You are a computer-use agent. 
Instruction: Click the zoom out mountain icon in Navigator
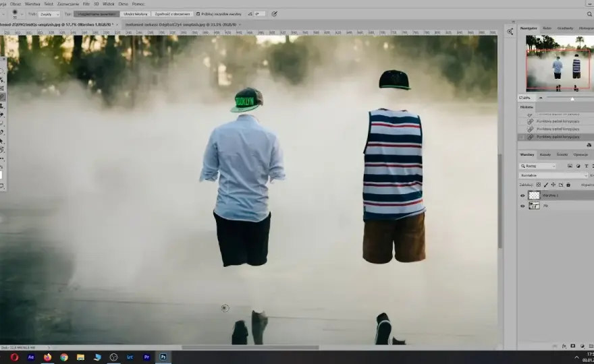[x=541, y=98]
